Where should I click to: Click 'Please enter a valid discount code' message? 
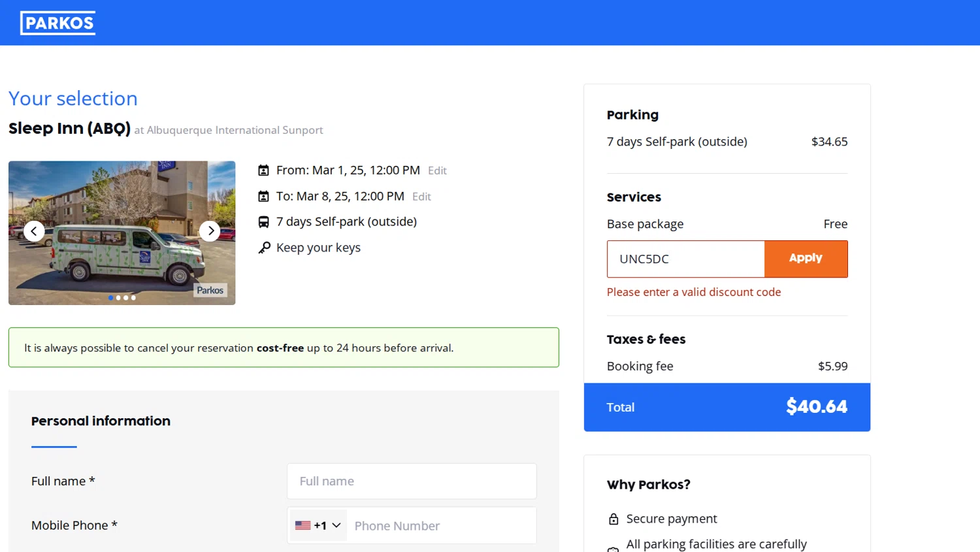[x=694, y=292]
